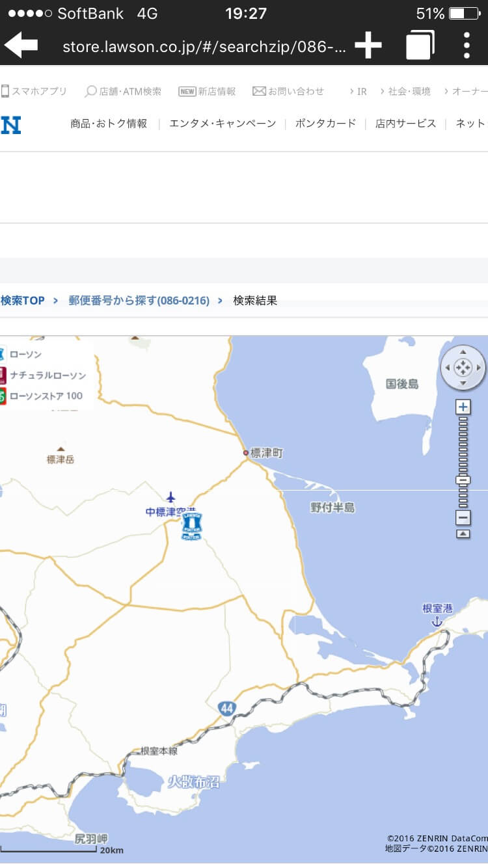
Task: Select ポンタカード menu
Action: tap(325, 123)
